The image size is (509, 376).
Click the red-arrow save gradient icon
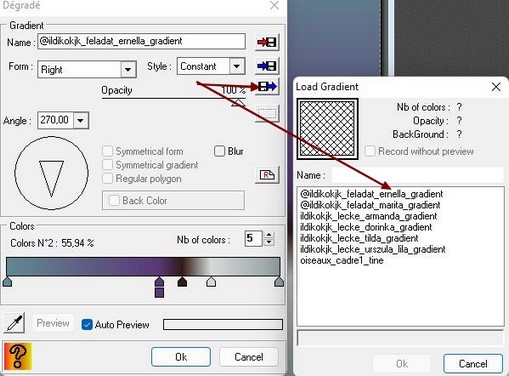click(x=267, y=42)
